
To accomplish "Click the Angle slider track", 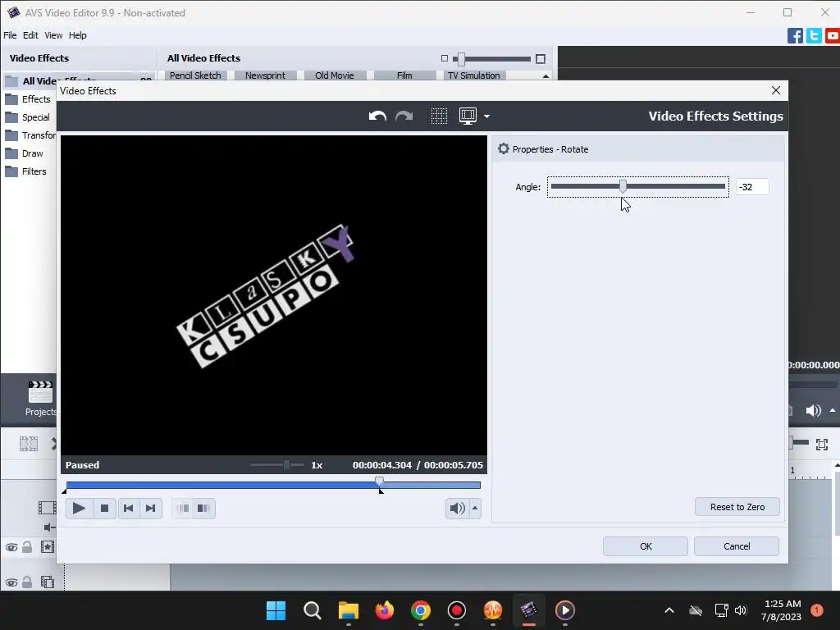I will [x=637, y=186].
